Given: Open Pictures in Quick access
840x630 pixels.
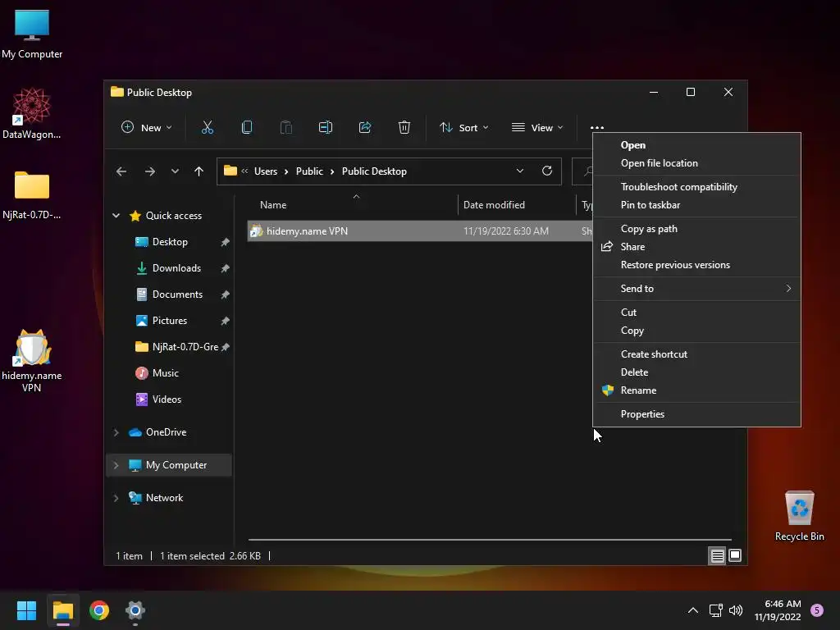Looking at the screenshot, I should pyautogui.click(x=170, y=321).
